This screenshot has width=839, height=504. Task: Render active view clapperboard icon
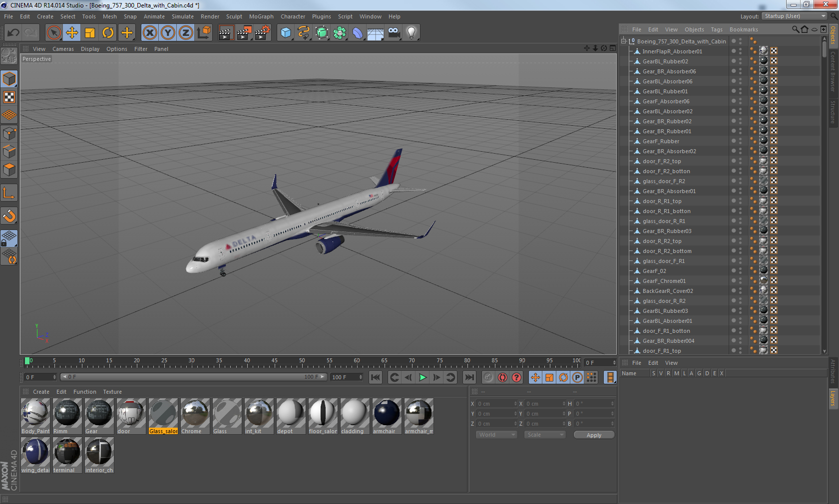(x=226, y=33)
